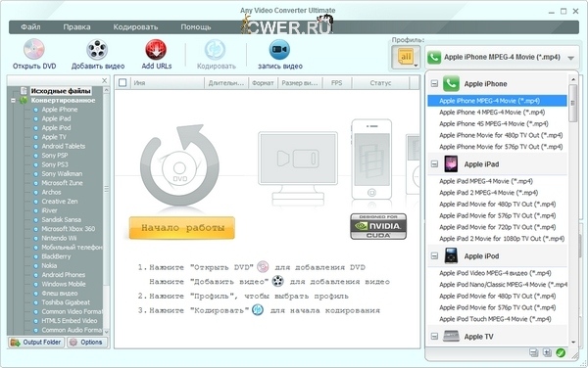Click the left tree scrollbar down arrow
Viewport: 588px width, 368px height.
click(107, 332)
